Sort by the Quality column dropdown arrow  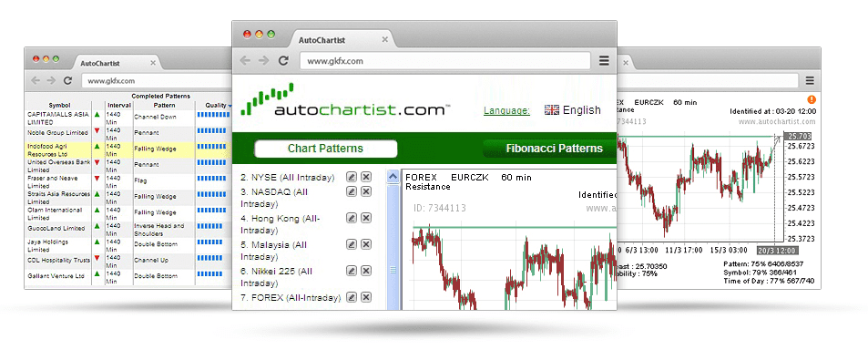(230, 105)
